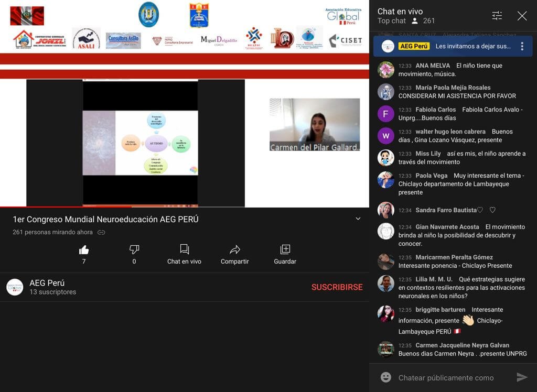
Task: Open the Top chat mode dropdown
Action: pos(392,21)
